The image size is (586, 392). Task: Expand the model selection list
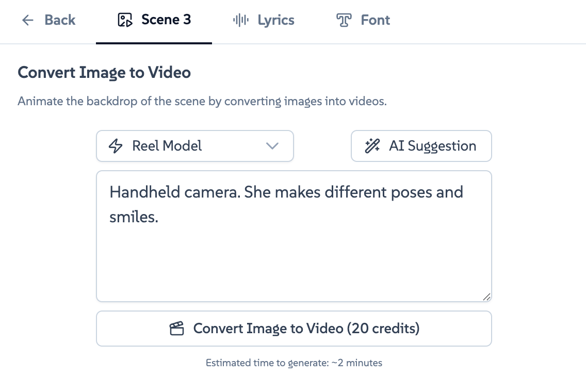pyautogui.click(x=194, y=146)
